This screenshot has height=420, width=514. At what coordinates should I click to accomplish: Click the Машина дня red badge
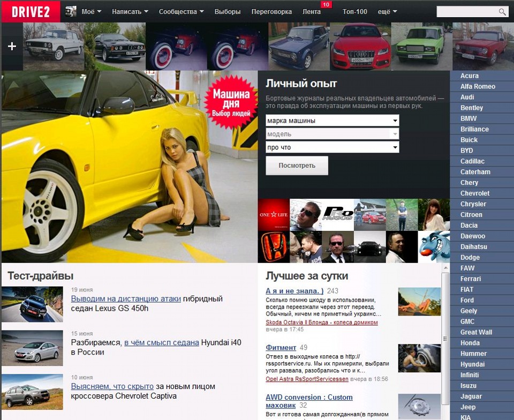pyautogui.click(x=231, y=102)
